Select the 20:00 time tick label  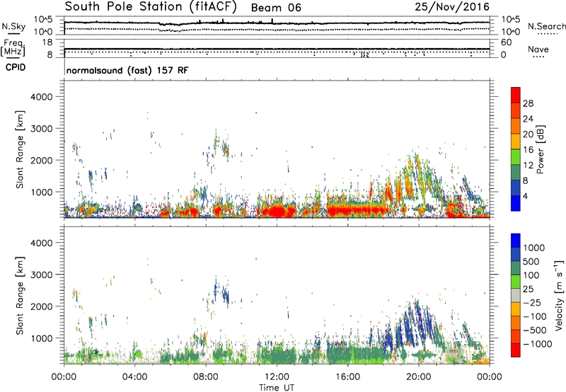pyautogui.click(x=418, y=377)
